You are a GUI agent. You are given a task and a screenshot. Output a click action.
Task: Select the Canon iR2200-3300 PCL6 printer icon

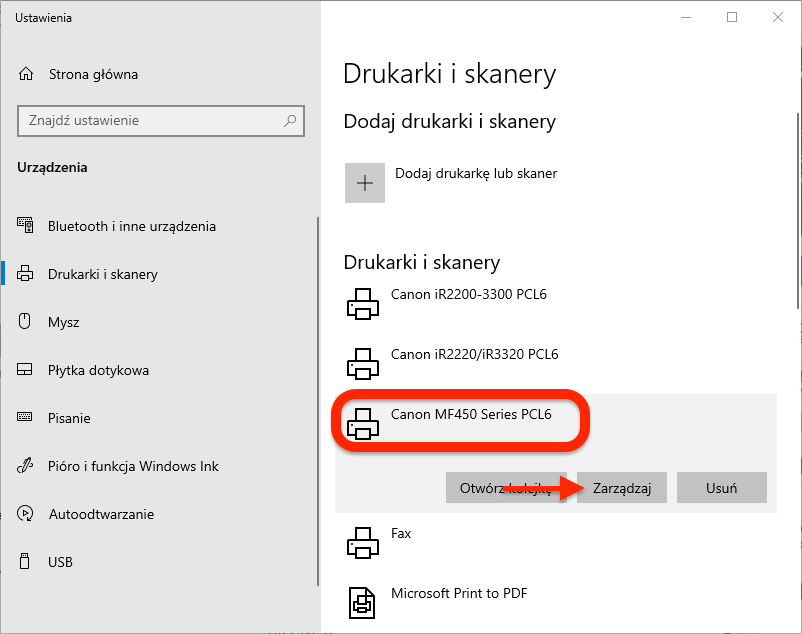coord(363,303)
